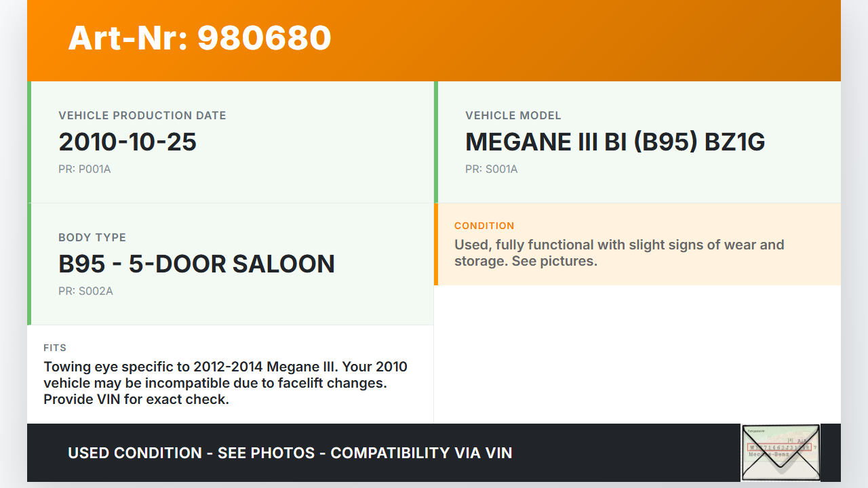Image resolution: width=868 pixels, height=488 pixels.
Task: Click the towing eye compatibility note
Action: click(x=225, y=383)
